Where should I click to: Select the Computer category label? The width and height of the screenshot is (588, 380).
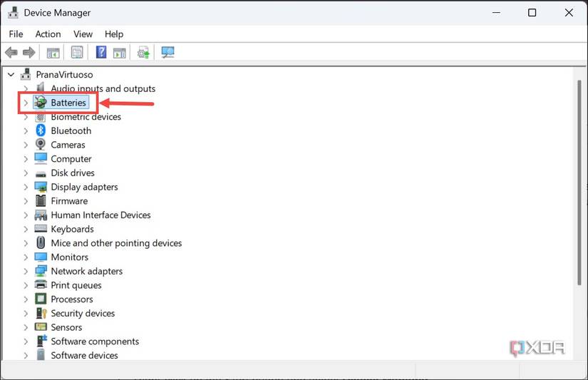(x=71, y=159)
